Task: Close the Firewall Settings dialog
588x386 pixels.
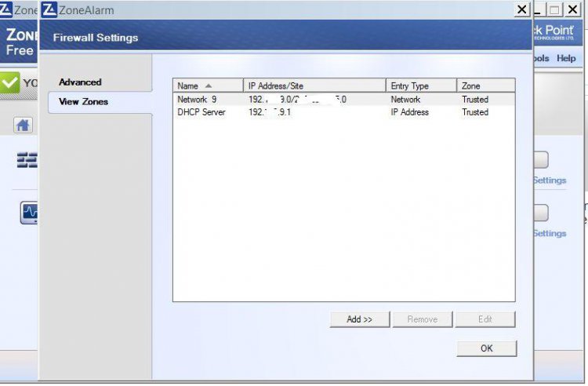Action: (521, 9)
